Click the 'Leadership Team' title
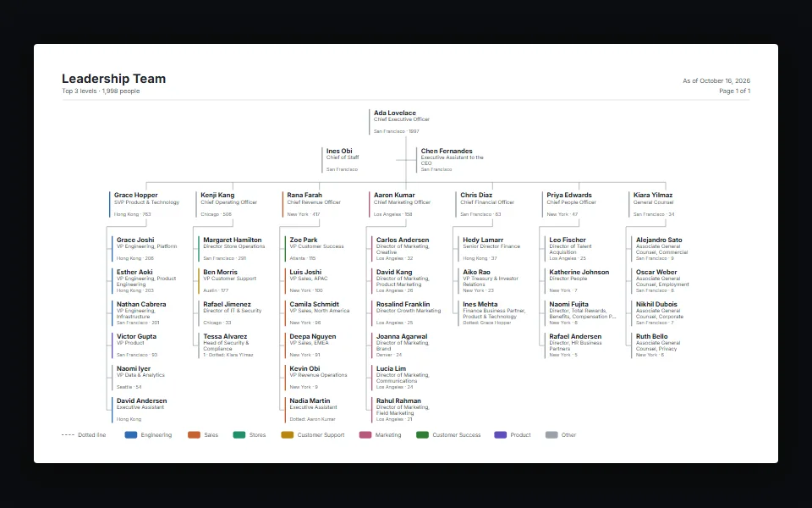Screen dimensions: 812x508 114,79
